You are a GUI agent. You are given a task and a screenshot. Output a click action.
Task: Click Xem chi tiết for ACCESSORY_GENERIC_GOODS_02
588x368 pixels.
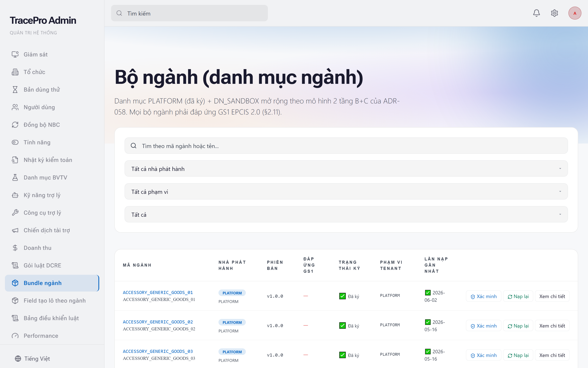(552, 326)
